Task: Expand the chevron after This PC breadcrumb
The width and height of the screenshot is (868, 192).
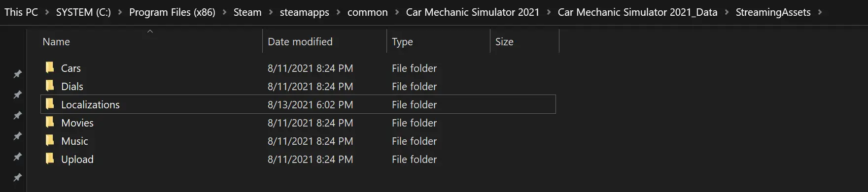Action: [x=47, y=12]
